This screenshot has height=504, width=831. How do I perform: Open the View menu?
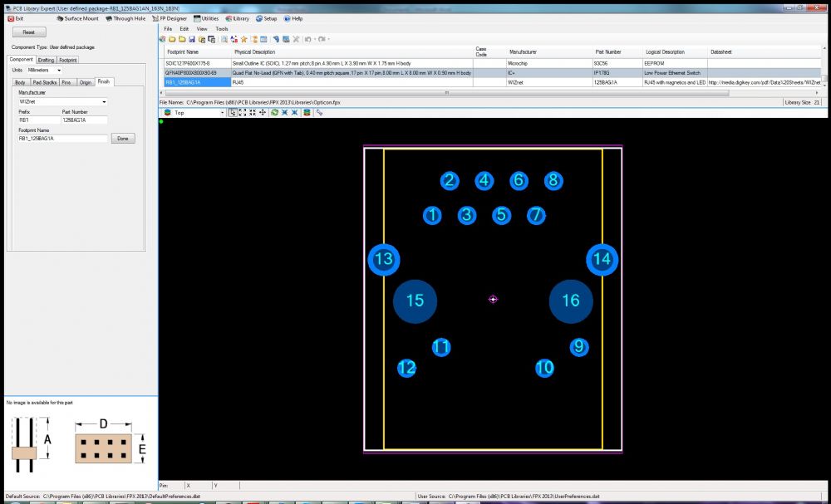click(x=202, y=29)
